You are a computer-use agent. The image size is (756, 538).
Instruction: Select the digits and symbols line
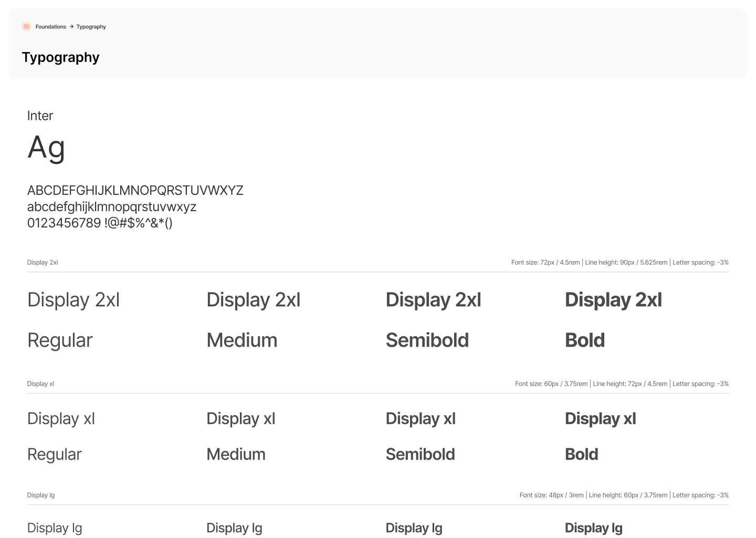(x=100, y=223)
